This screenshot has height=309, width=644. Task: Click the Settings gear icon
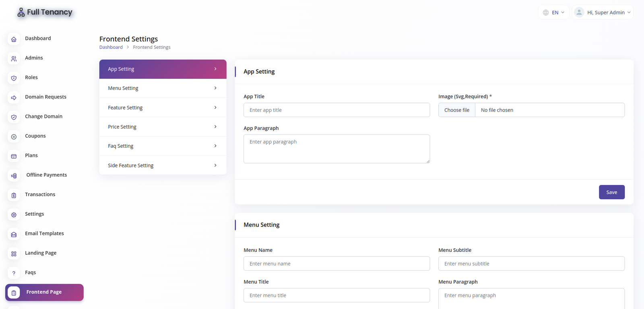14,215
